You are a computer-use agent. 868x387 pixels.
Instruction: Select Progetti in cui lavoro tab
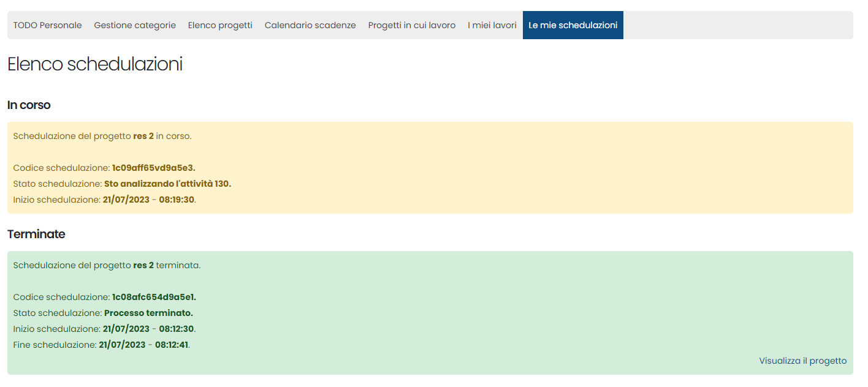tap(411, 25)
